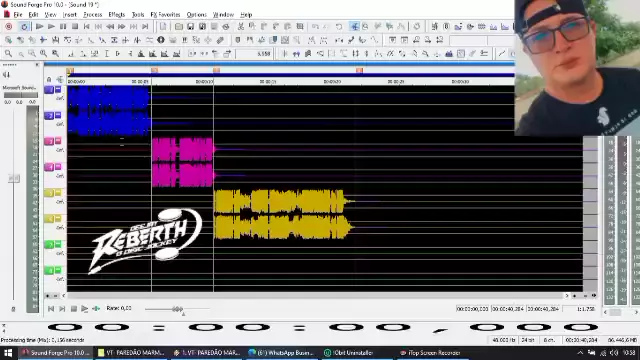The width and height of the screenshot is (640, 360).
Task: Adjust the playback Rate slider
Action: (x=178, y=309)
